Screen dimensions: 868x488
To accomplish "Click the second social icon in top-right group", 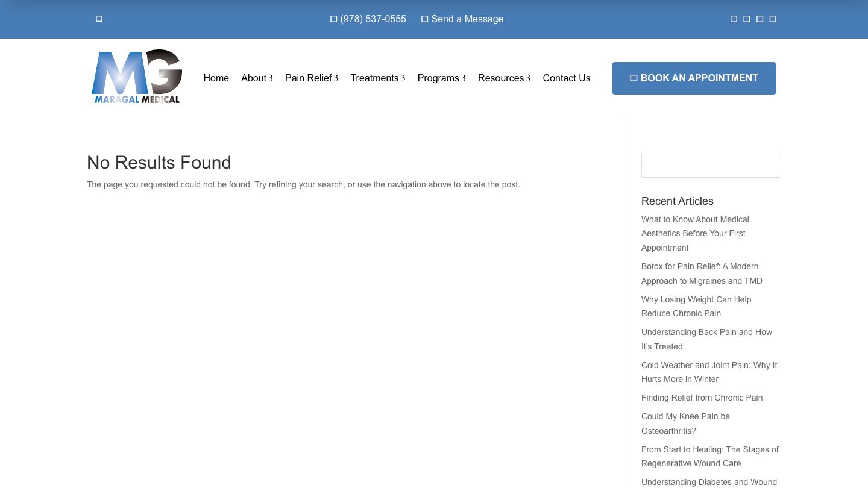I will coord(747,19).
